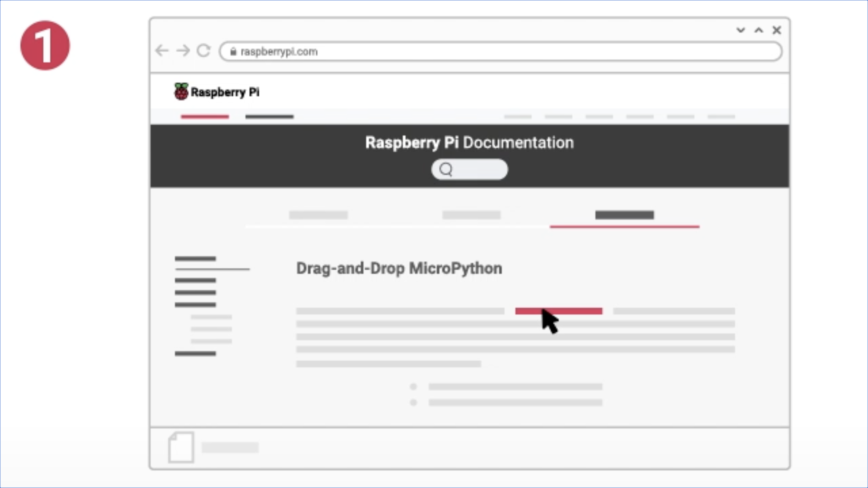
Task: Click the Drag-and-Drop MicroPython heading
Action: tap(399, 268)
